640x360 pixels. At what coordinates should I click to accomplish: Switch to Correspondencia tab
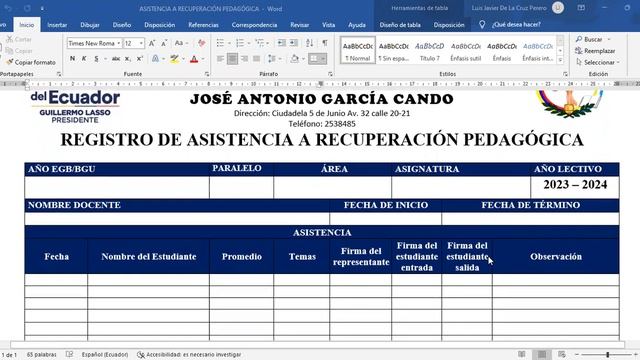(254, 25)
